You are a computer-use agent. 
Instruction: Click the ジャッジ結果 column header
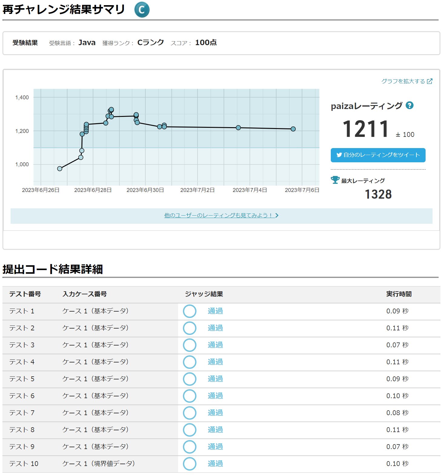click(204, 294)
